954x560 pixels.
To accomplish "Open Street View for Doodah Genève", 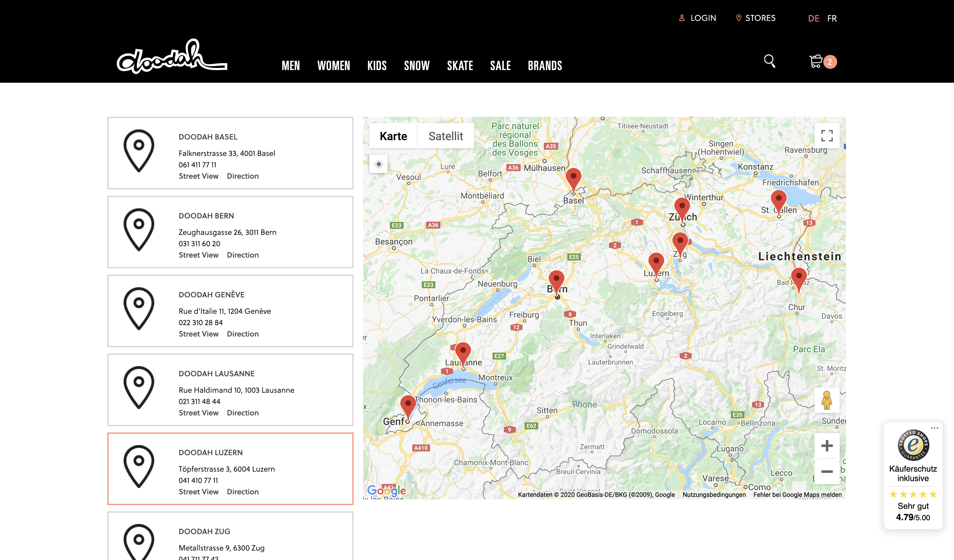I will pos(198,334).
